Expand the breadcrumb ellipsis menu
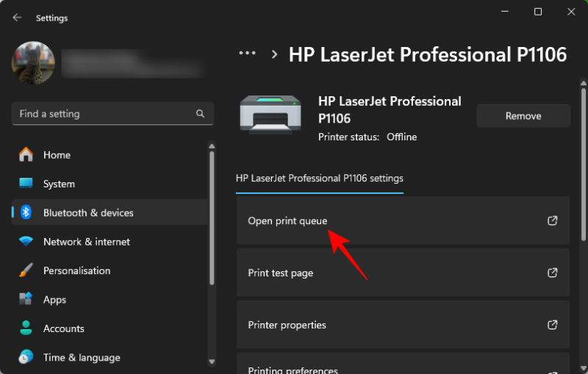Image resolution: width=588 pixels, height=374 pixels. point(248,53)
